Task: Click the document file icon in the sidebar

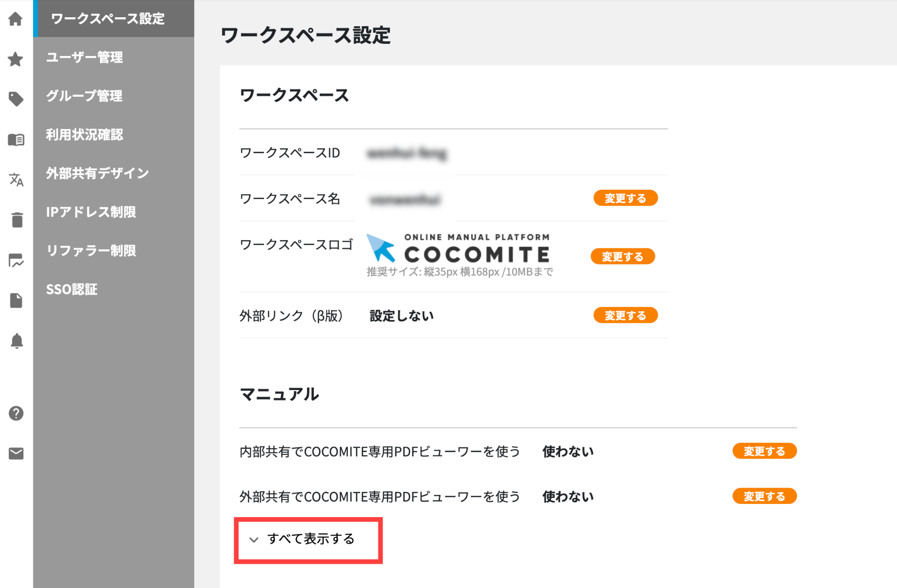Action: [16, 300]
